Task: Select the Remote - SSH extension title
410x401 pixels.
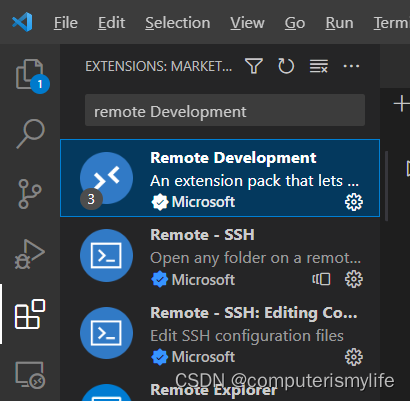Action: click(202, 235)
